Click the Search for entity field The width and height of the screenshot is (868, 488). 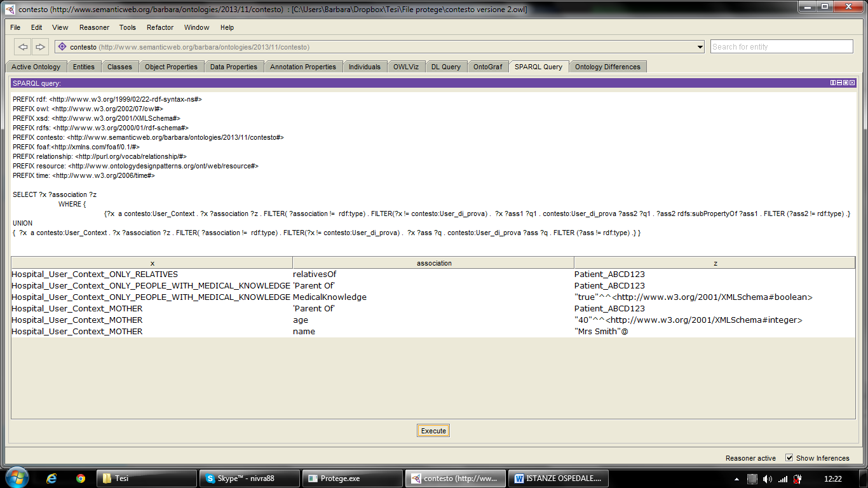pos(781,46)
